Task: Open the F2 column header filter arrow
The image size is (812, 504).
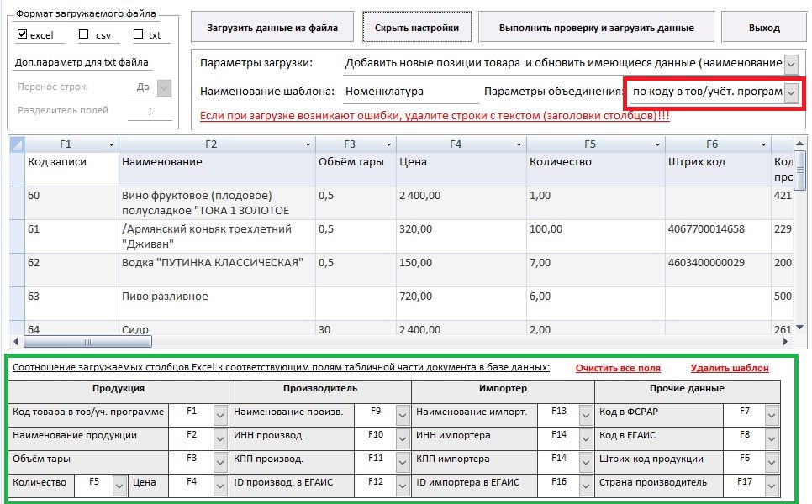Action: tap(308, 145)
